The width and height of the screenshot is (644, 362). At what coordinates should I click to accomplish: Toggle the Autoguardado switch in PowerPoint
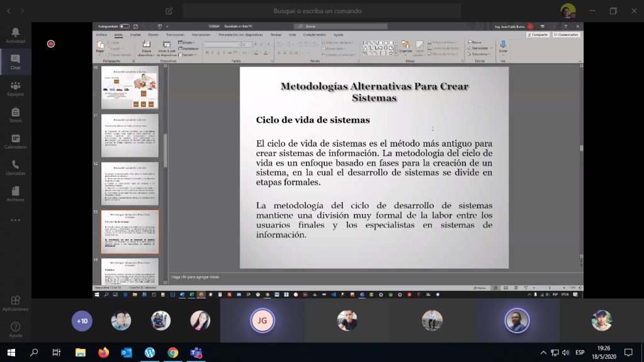click(125, 26)
